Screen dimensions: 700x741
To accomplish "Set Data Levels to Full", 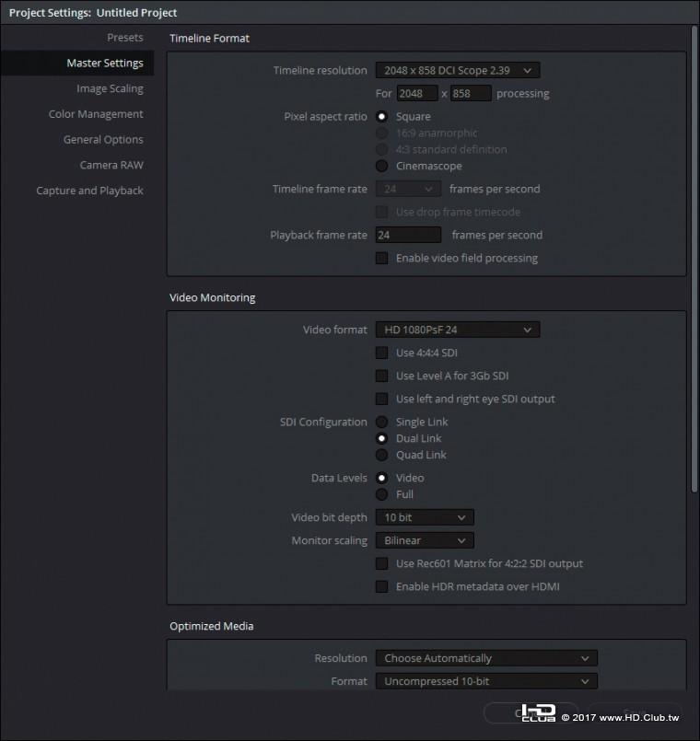I will [382, 494].
